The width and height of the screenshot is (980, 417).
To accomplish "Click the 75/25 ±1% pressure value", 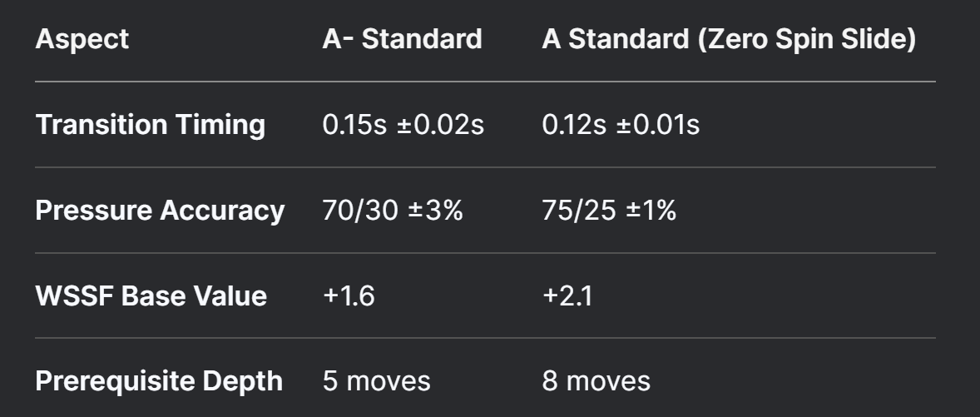I will [x=609, y=211].
